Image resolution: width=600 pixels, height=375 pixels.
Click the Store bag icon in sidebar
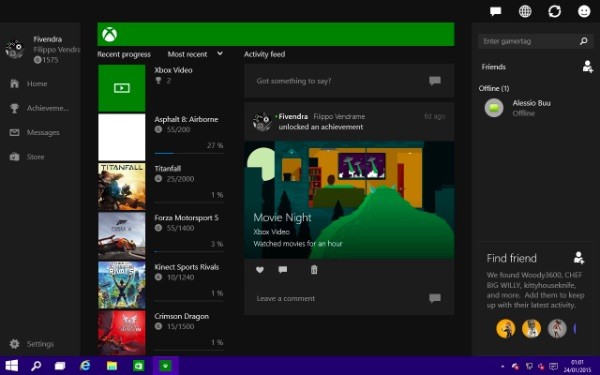pos(15,157)
